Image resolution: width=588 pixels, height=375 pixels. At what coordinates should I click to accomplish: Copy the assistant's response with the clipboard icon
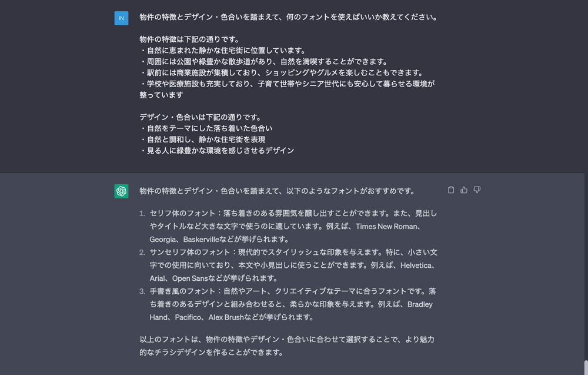pyautogui.click(x=451, y=190)
